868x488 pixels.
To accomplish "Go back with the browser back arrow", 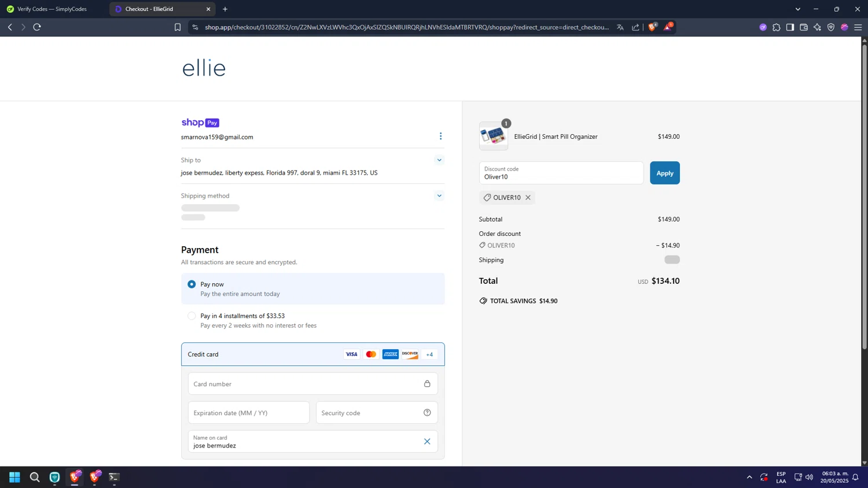I will pyautogui.click(x=10, y=27).
